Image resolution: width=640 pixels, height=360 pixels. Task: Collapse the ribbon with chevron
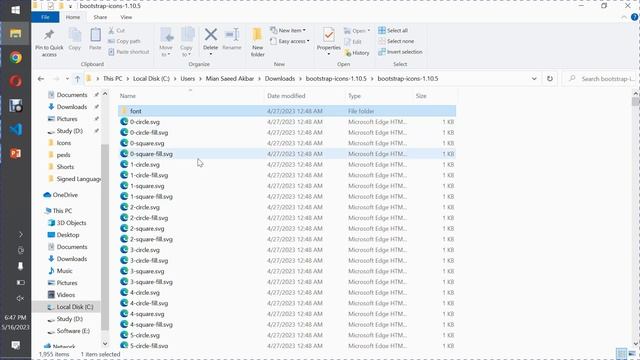pyautogui.click(x=624, y=17)
